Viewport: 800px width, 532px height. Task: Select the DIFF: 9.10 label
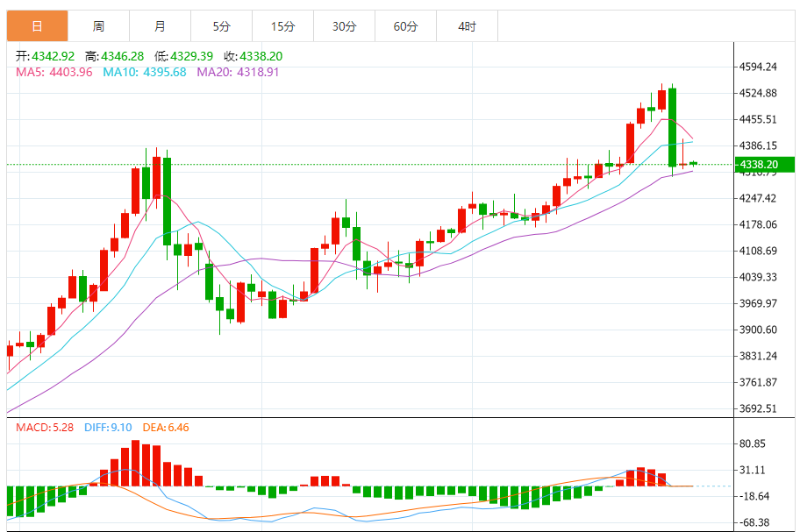tap(111, 428)
